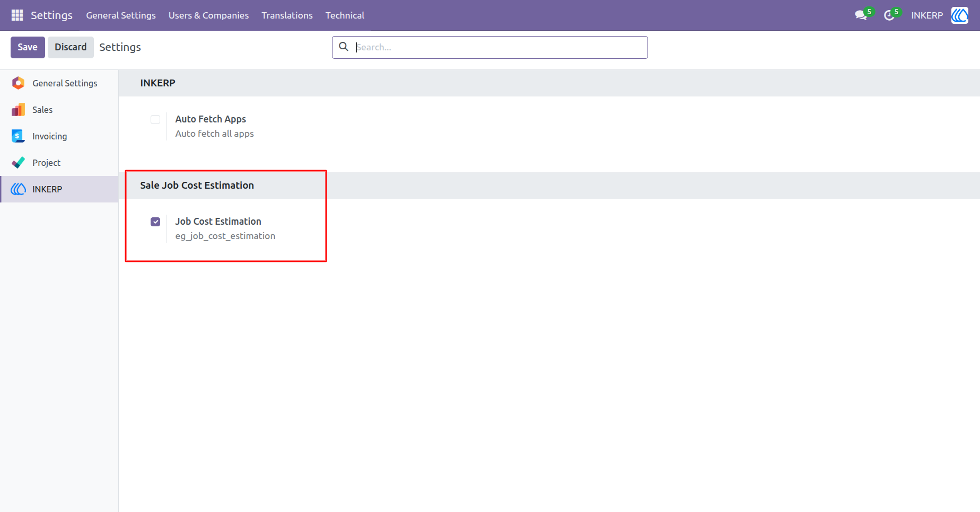Open the General Settings top menu
The image size is (980, 512).
click(121, 15)
